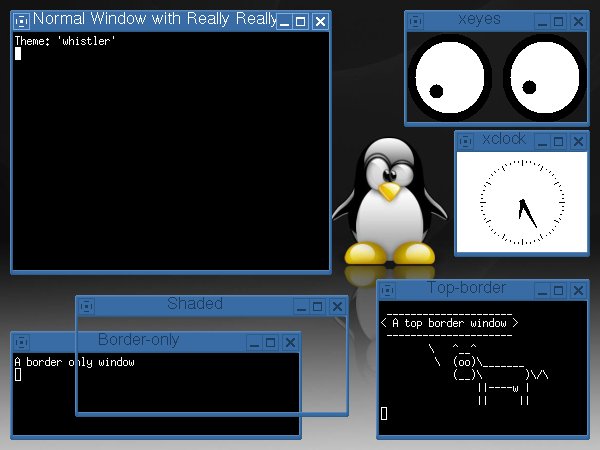Click the Border-only title bar text
The height and width of the screenshot is (450, 600).
click(139, 340)
